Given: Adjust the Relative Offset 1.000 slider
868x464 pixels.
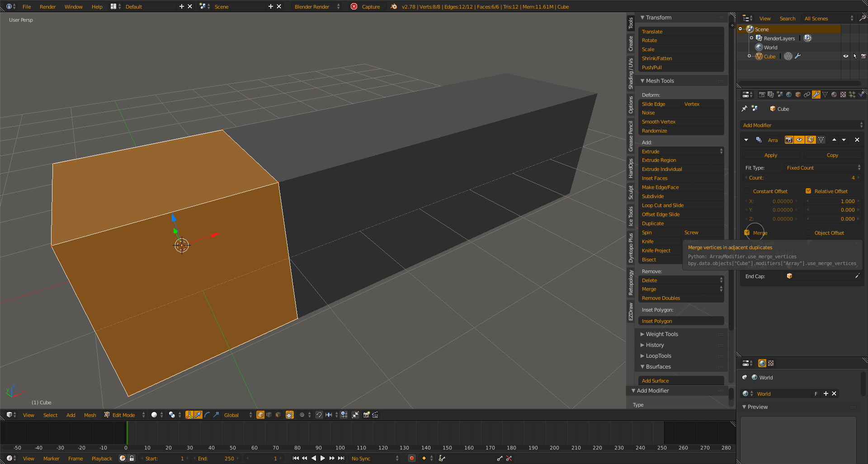Looking at the screenshot, I should 832,201.
